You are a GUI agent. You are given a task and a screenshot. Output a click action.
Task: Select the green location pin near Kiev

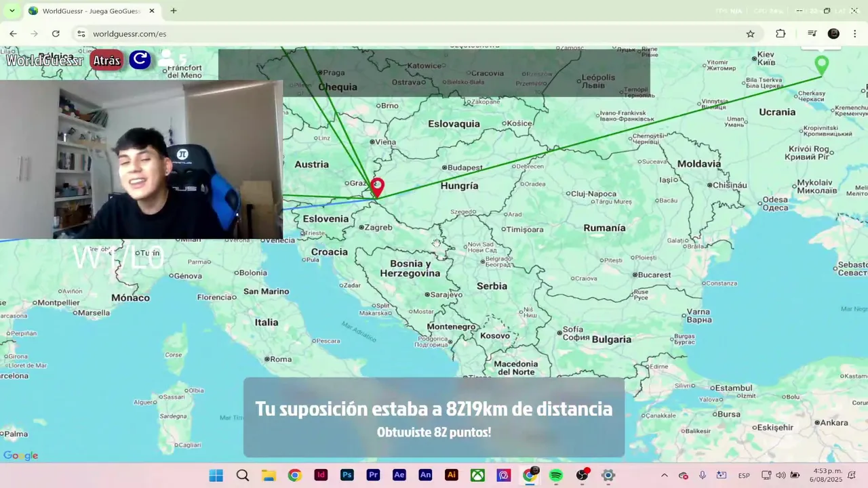(822, 65)
